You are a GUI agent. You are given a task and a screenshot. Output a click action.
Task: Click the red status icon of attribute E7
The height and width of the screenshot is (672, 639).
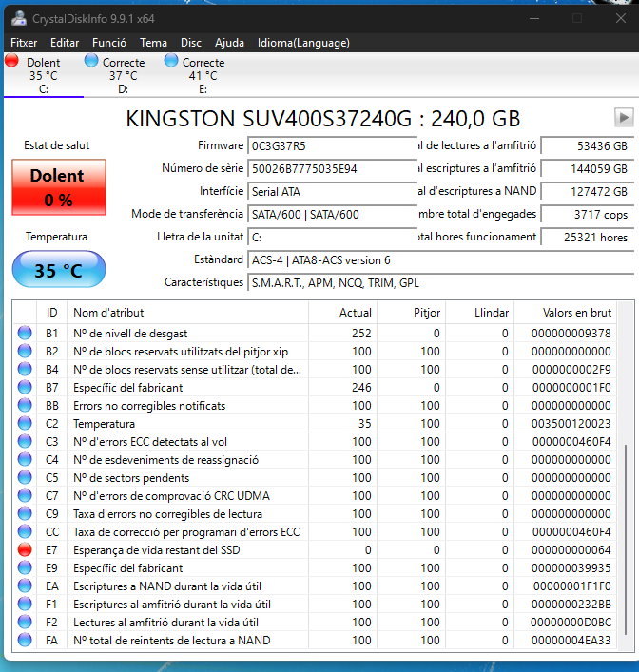pyautogui.click(x=25, y=549)
